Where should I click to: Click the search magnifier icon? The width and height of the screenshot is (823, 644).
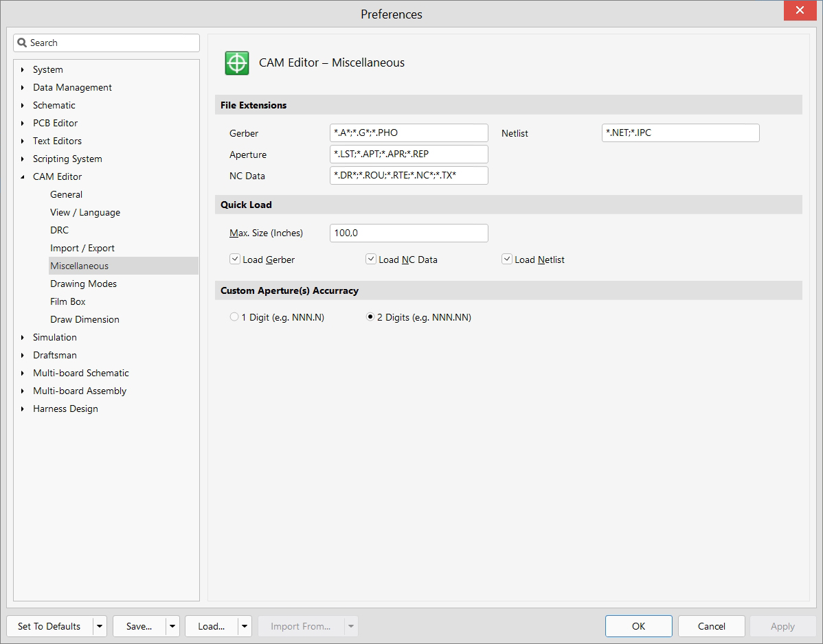point(22,43)
